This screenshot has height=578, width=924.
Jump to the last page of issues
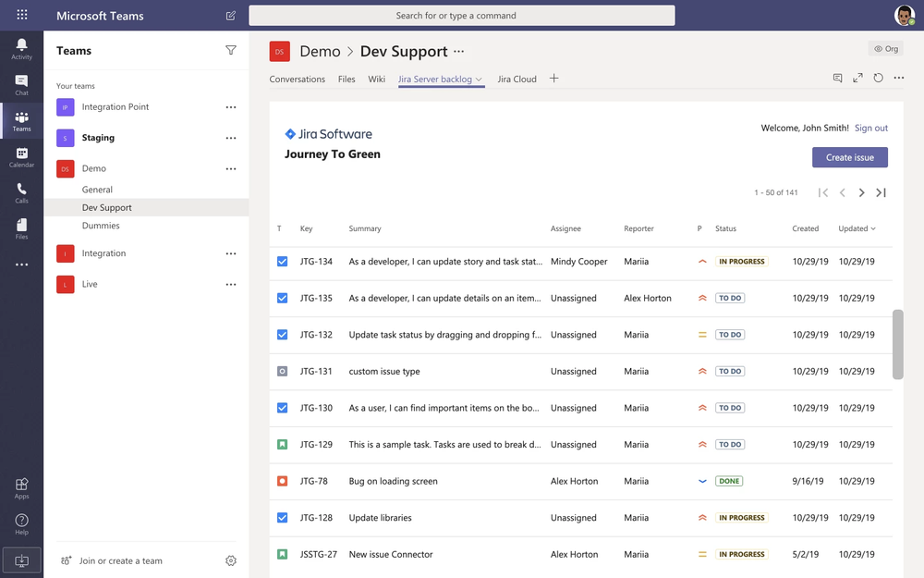(x=881, y=192)
